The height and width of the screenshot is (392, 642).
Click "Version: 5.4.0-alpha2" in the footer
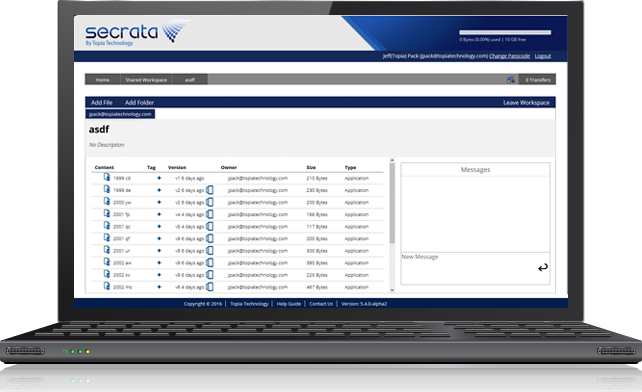(364, 304)
